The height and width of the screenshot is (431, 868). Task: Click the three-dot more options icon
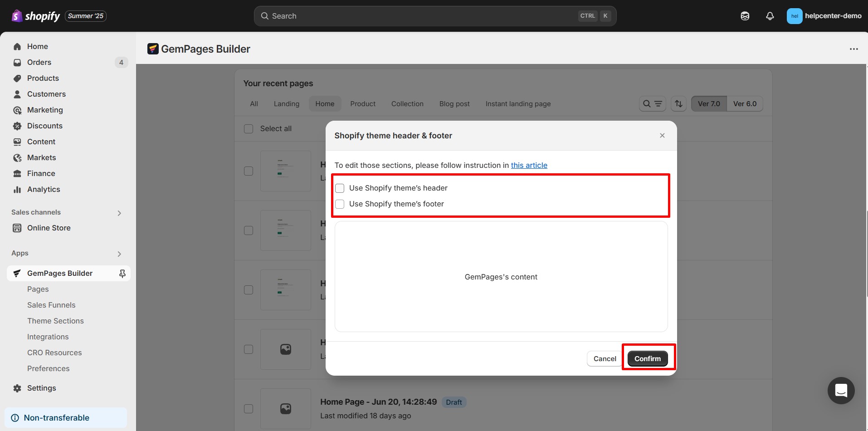point(853,49)
